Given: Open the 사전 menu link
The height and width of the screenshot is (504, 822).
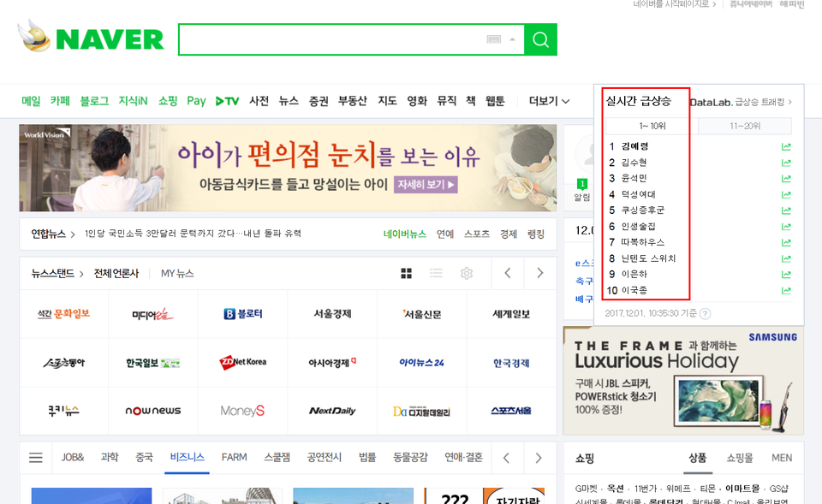Looking at the screenshot, I should [x=259, y=101].
